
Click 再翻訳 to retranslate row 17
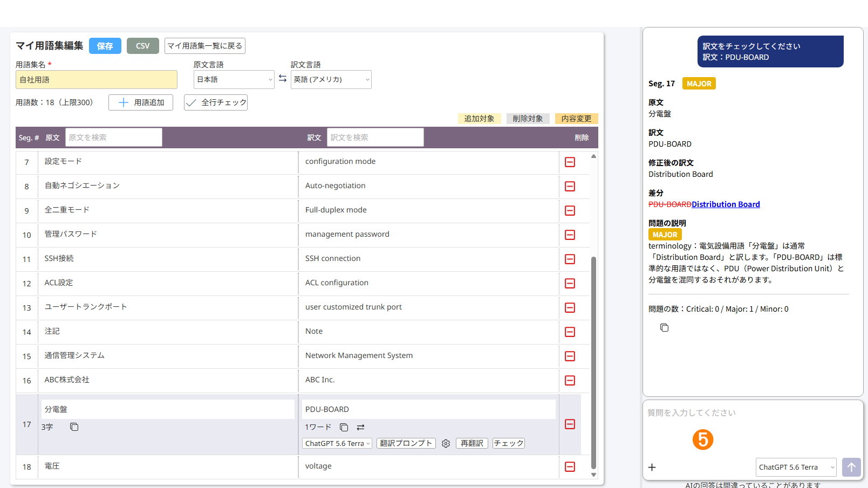tap(472, 443)
